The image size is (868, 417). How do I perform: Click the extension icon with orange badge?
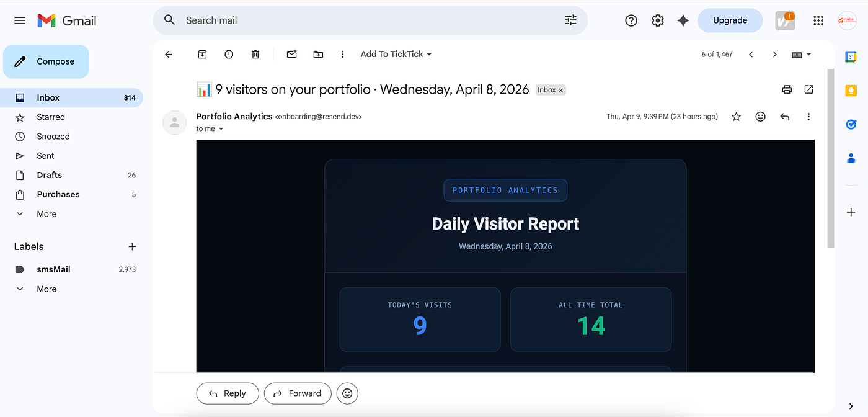click(785, 20)
